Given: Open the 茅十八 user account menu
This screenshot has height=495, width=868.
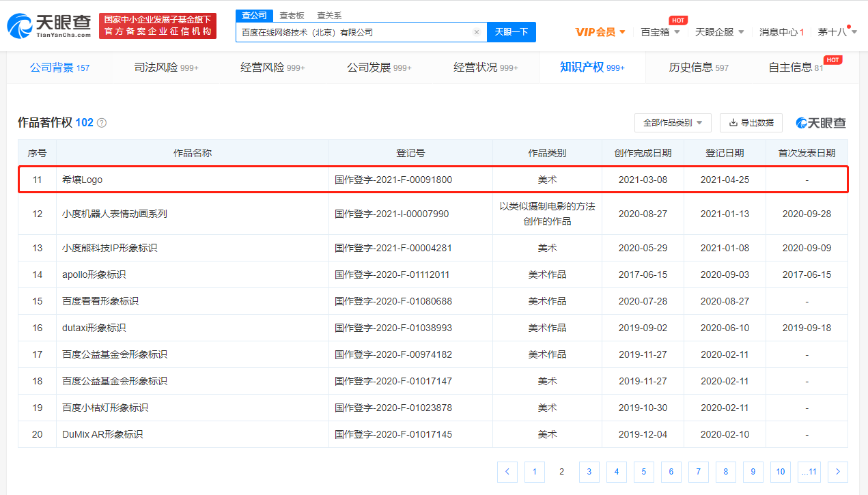Looking at the screenshot, I should click(x=837, y=32).
